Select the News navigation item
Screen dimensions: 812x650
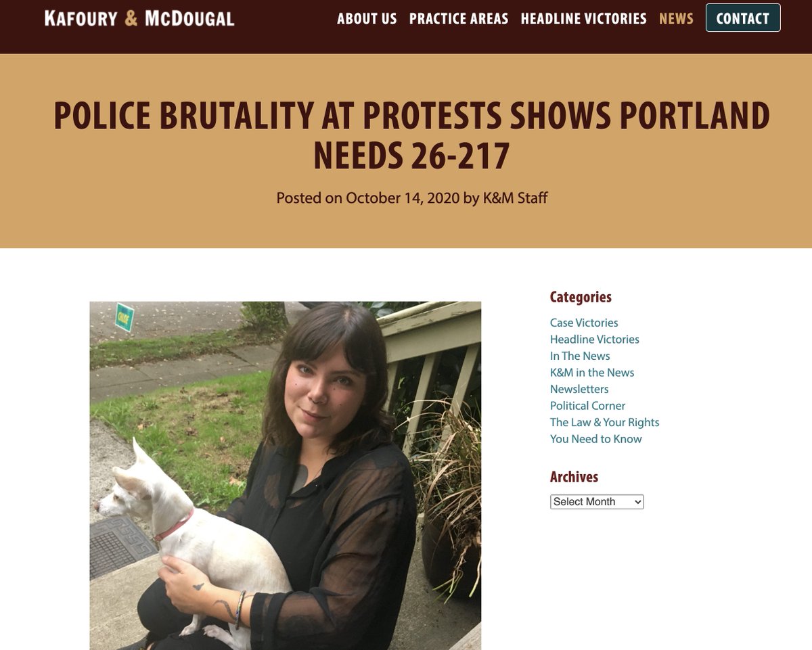point(676,18)
